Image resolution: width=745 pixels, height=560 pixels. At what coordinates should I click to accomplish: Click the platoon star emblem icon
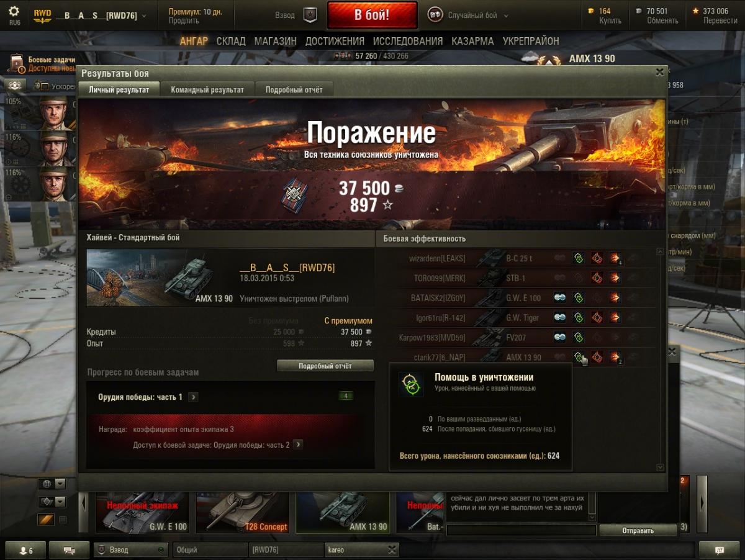[310, 16]
